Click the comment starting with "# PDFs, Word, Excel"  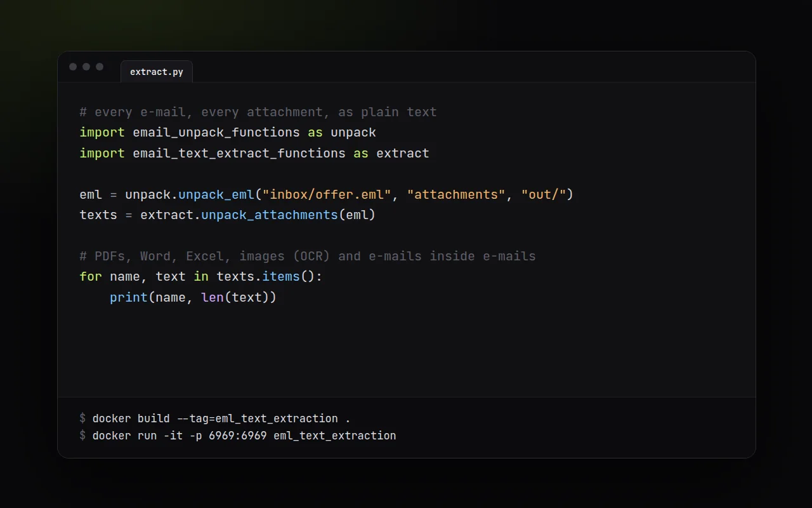click(x=308, y=256)
